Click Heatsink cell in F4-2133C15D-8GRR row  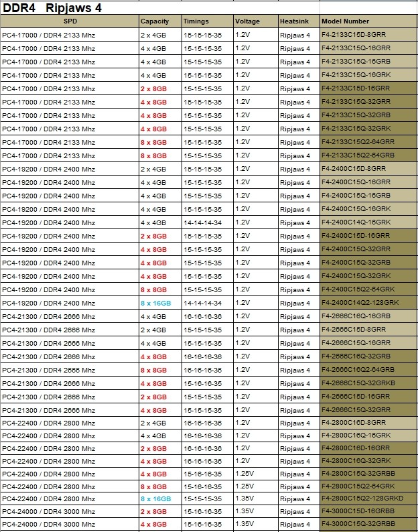pos(299,35)
